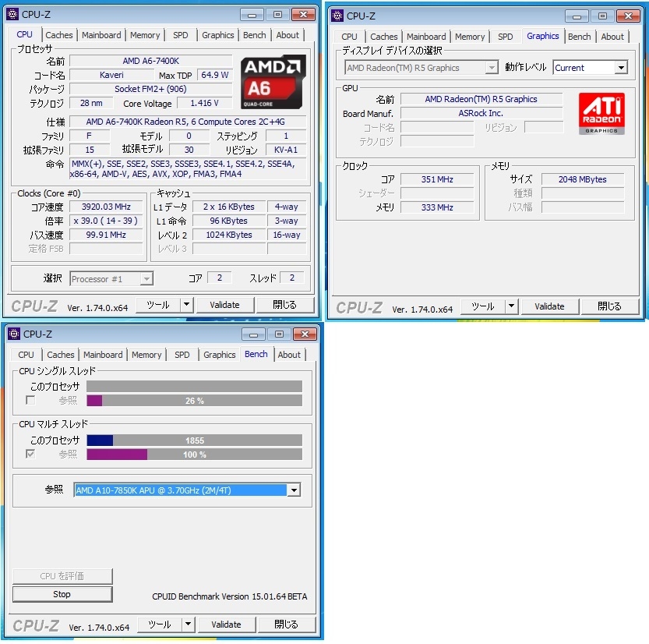The height and width of the screenshot is (644, 649).
Task: Click Stop benchmark button
Action: [62, 594]
